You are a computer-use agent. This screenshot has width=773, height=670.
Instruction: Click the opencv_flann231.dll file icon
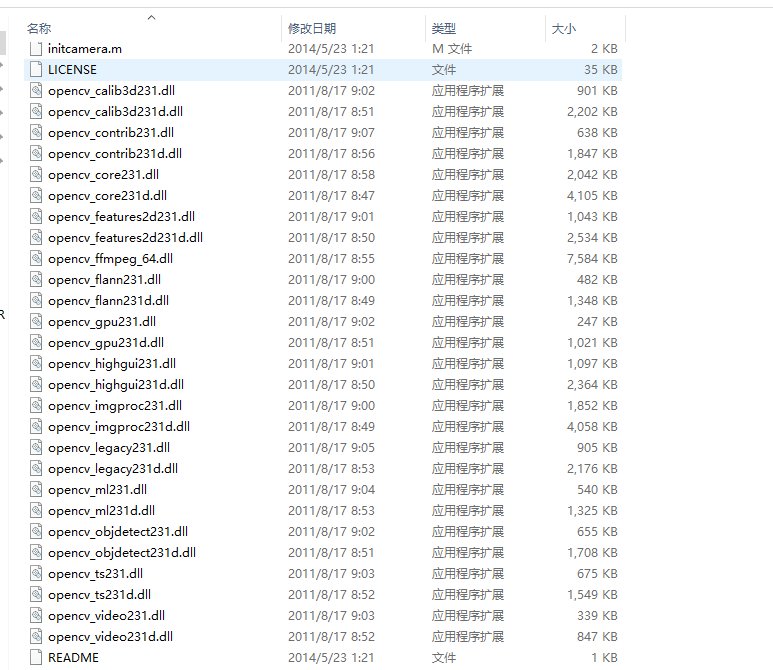[x=36, y=280]
